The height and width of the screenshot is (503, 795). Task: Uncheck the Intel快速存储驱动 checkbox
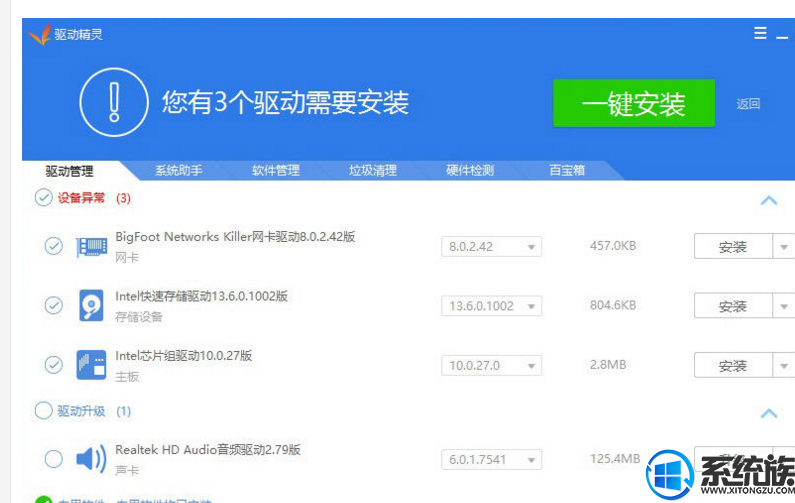(x=54, y=305)
